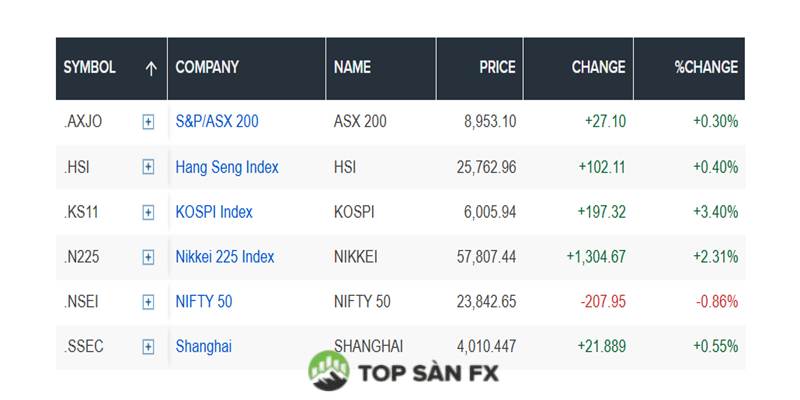
Task: Open the Nikkei 225 Index link
Action: (225, 257)
